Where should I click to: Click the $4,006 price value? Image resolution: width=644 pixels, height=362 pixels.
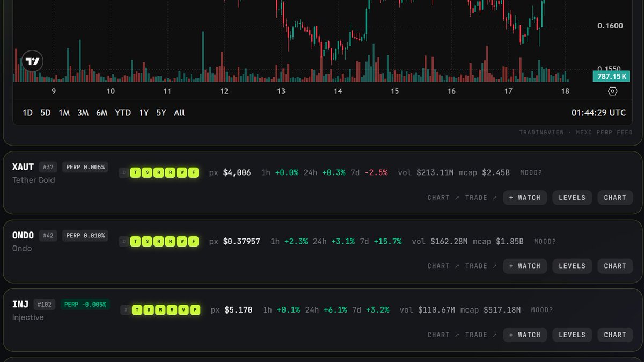pyautogui.click(x=237, y=172)
